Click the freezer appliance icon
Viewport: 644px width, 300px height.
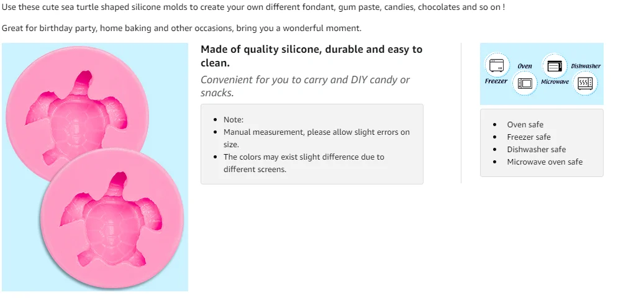[496, 65]
